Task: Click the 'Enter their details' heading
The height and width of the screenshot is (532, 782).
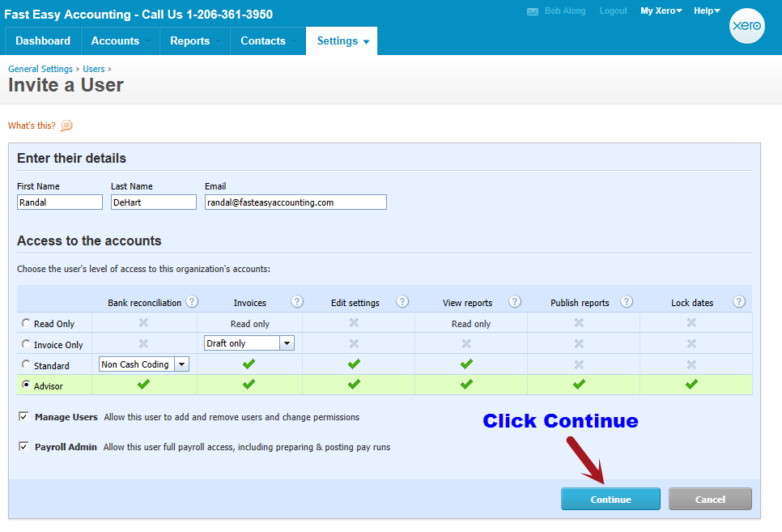Action: point(72,158)
